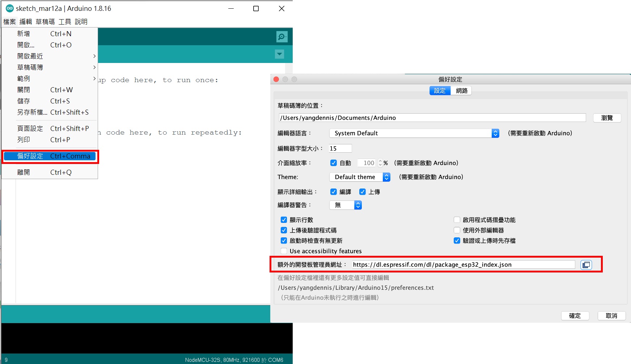The width and height of the screenshot is (631, 364).
Task: Open the Theme dropdown
Action: [x=386, y=177]
